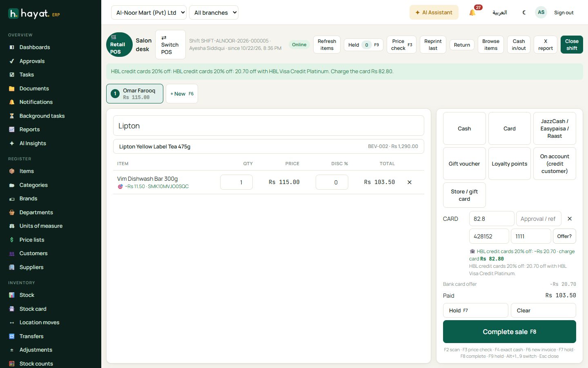Remove Vim Dishwash Bar line item
588x368 pixels.
click(410, 182)
